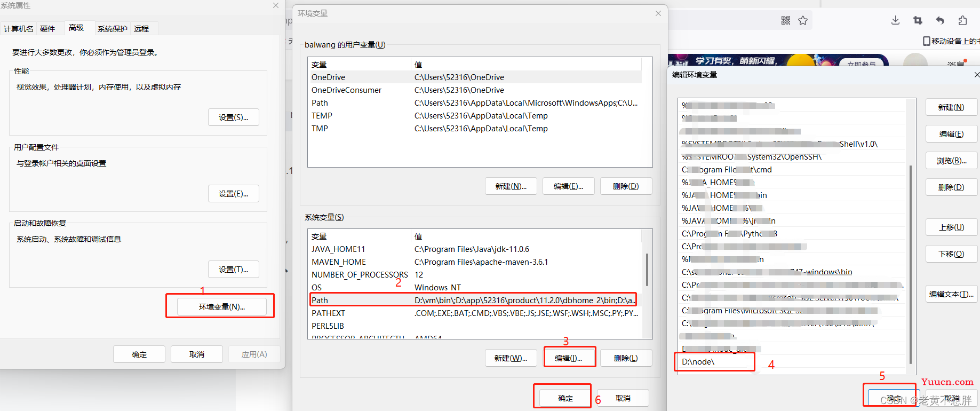980x411 pixels.
Task: Close the 环境变量 dialog
Action: click(x=658, y=13)
